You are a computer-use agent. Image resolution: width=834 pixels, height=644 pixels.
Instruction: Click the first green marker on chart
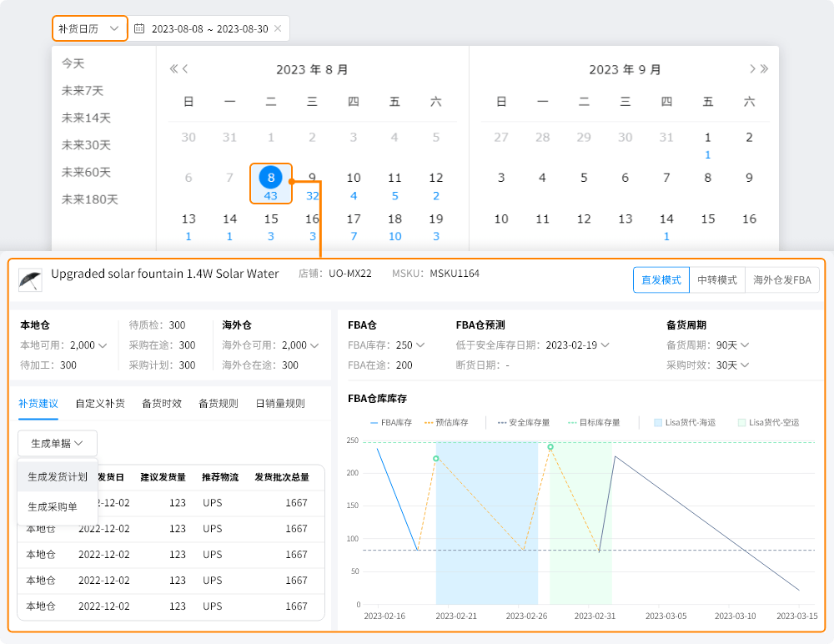point(435,458)
